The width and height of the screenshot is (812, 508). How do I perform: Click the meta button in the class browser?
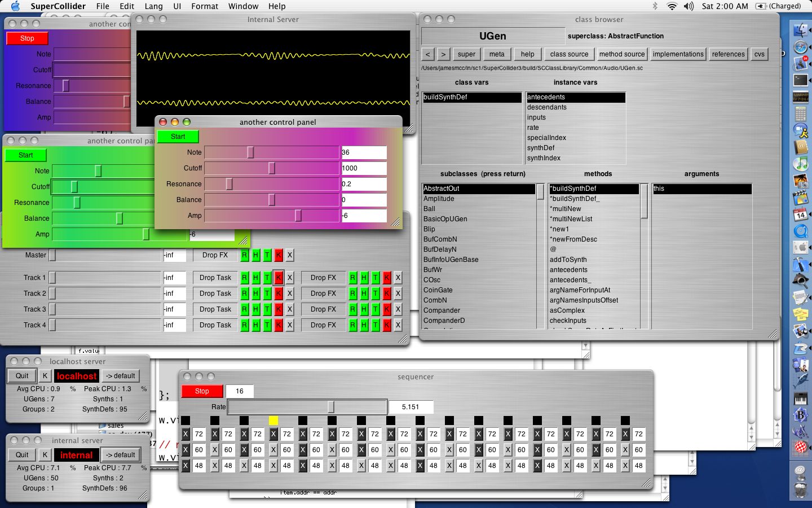tap(497, 54)
